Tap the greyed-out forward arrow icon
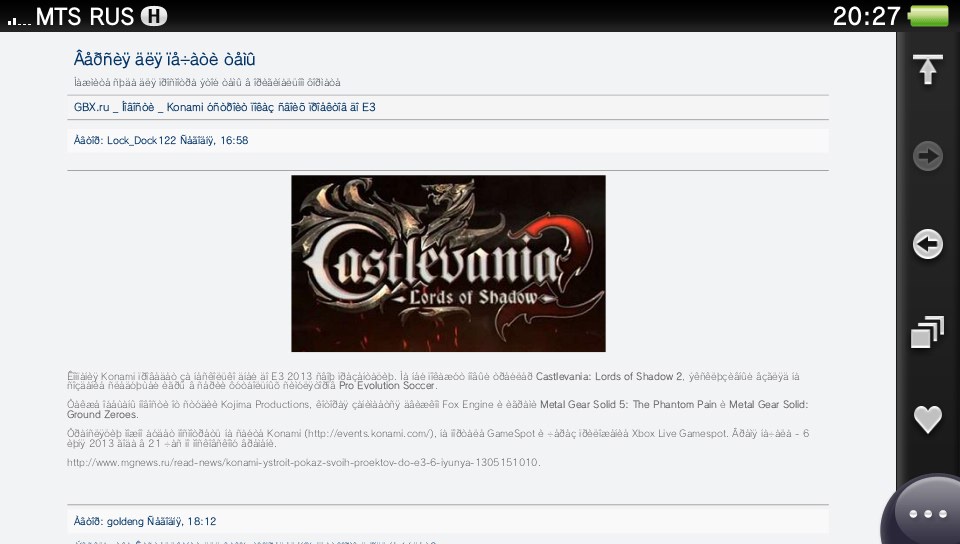The height and width of the screenshot is (544, 960). pyautogui.click(x=928, y=156)
